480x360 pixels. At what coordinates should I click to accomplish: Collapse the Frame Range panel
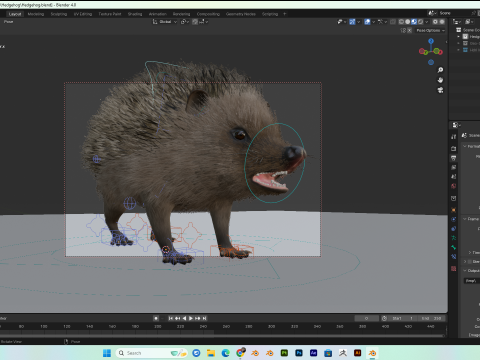point(465,219)
